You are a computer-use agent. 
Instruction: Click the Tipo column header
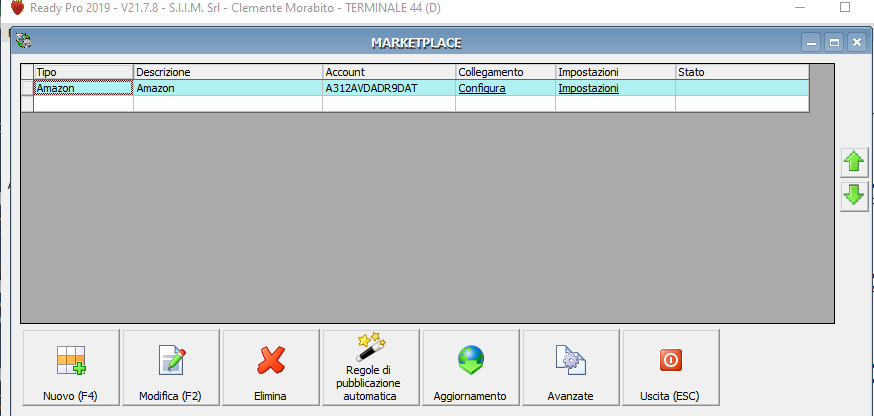pos(84,72)
